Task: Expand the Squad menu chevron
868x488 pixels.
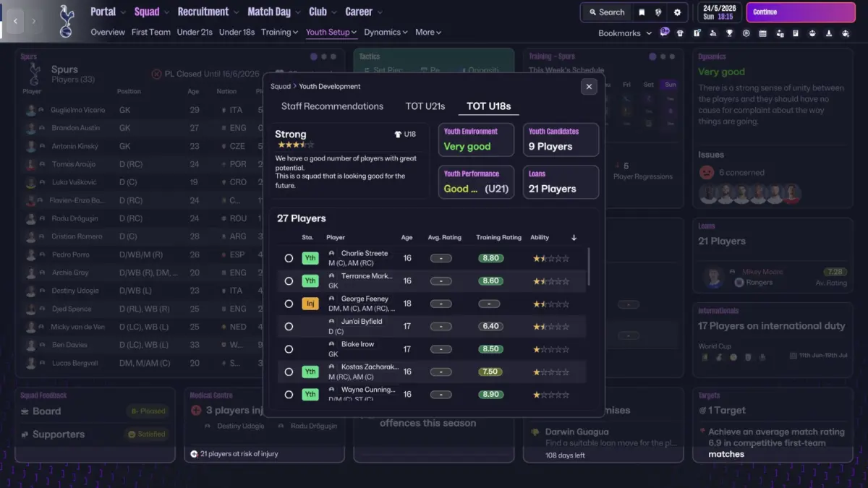Action: coord(167,12)
